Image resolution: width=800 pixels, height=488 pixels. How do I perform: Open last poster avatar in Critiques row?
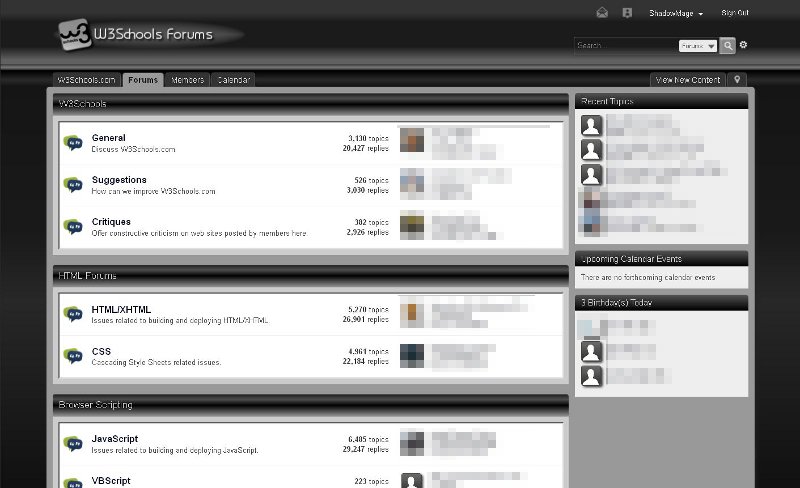click(412, 225)
